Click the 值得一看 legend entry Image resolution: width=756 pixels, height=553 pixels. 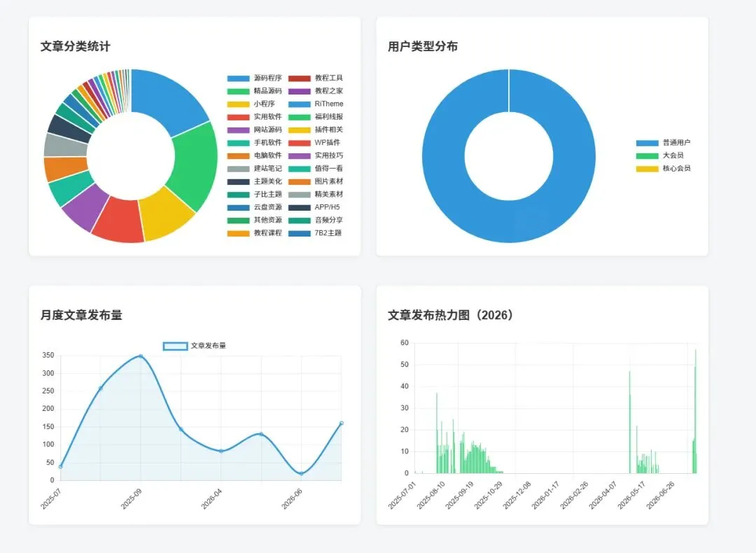click(316, 169)
